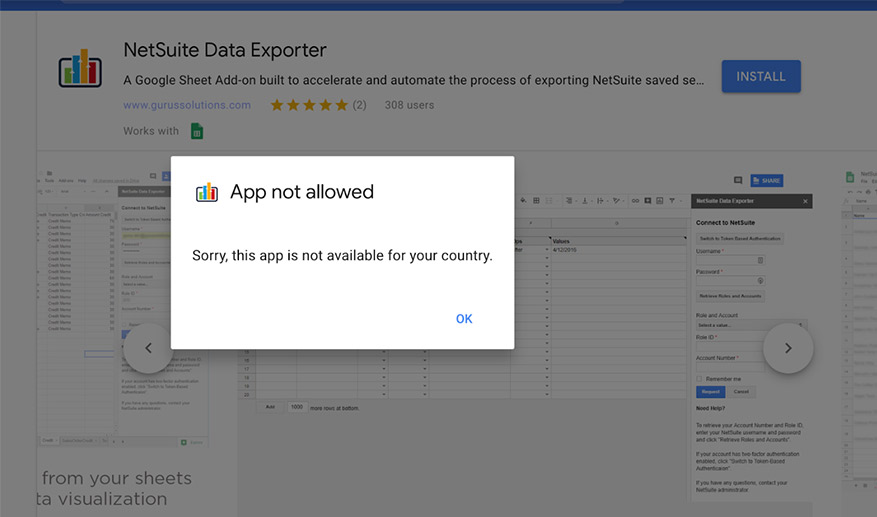Click the Need Help? heading

(x=710, y=408)
